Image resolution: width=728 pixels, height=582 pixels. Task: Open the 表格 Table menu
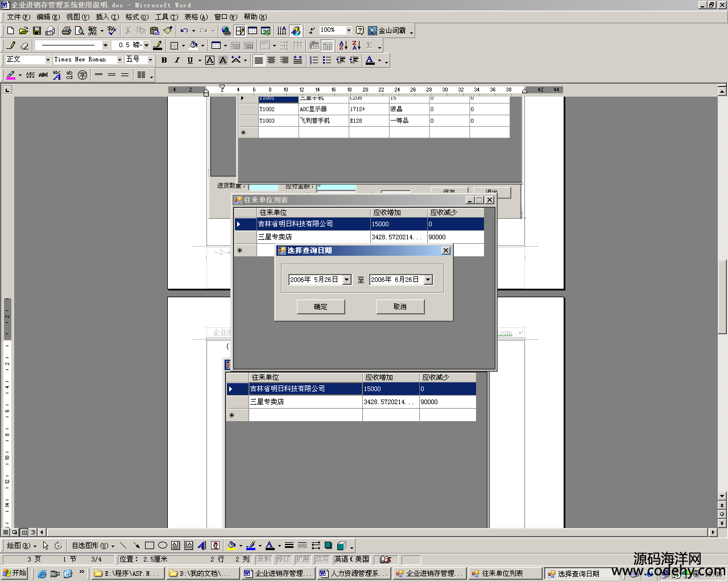point(196,17)
